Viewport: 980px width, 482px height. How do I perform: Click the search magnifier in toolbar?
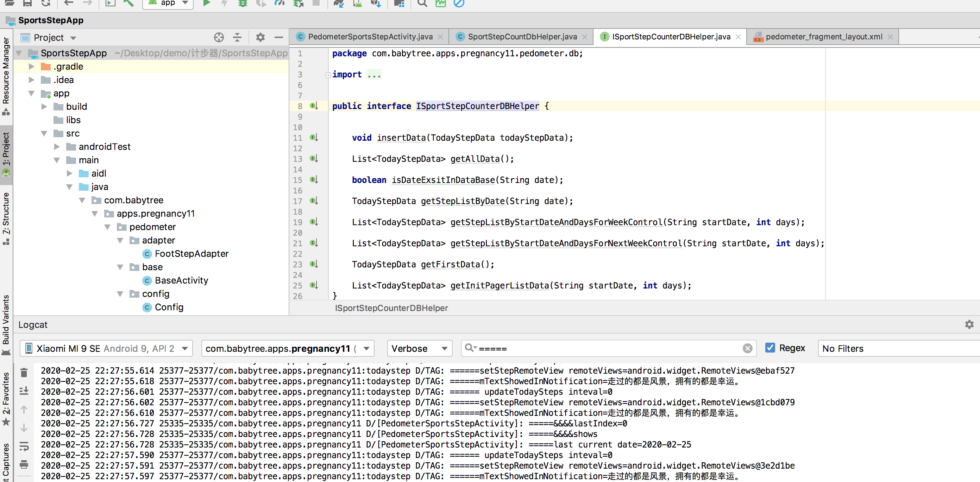click(x=422, y=4)
